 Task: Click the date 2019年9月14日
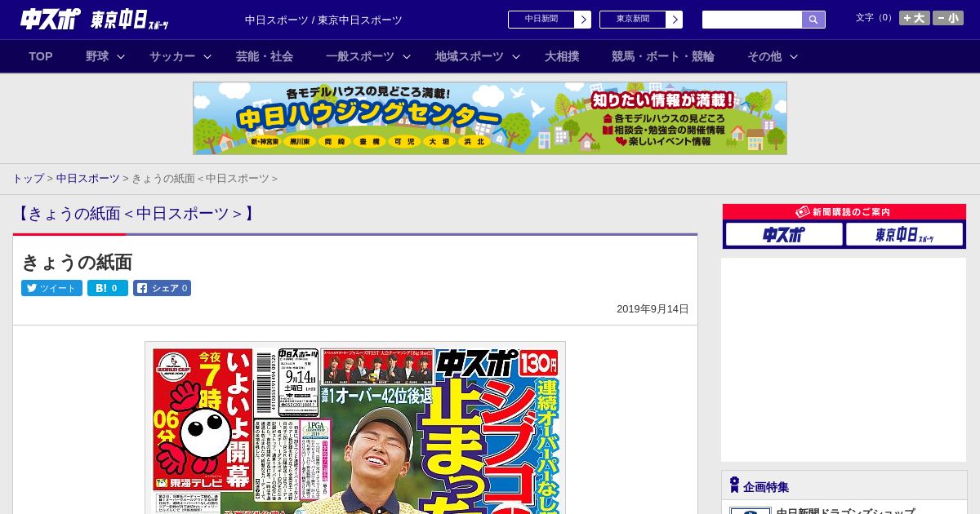coord(653,309)
